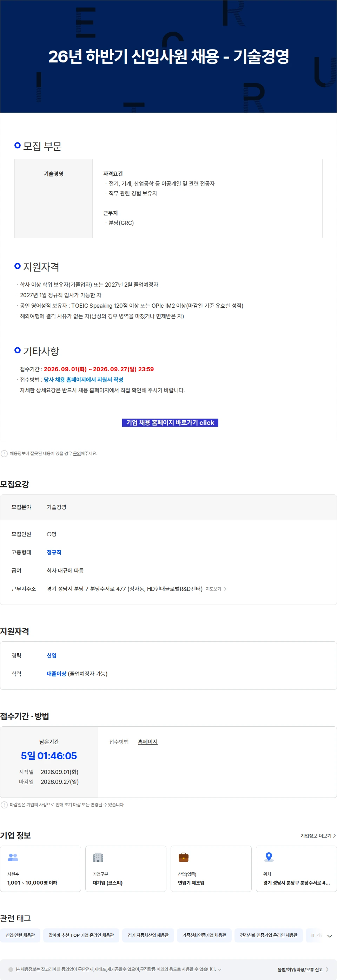Viewport: 337px width, 980px height.
Task: Open the 사원수 1,001~10,000명 card
Action: pyautogui.click(x=40, y=869)
